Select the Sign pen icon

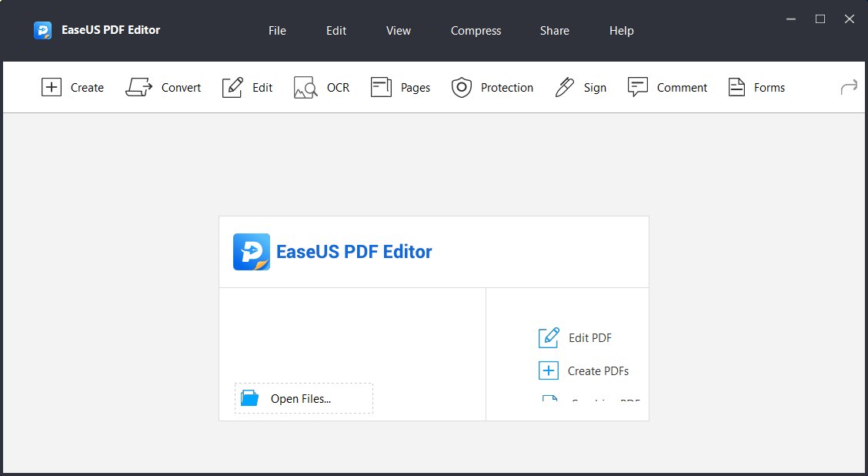565,88
